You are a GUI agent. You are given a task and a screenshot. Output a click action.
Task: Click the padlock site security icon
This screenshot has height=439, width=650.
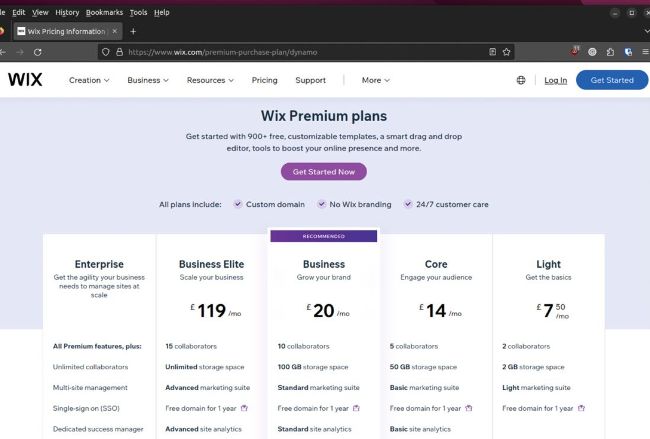click(119, 51)
